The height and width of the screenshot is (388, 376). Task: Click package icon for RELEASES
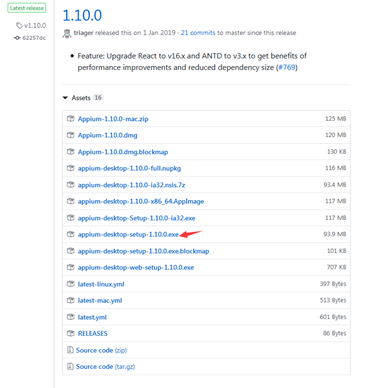pos(70,333)
